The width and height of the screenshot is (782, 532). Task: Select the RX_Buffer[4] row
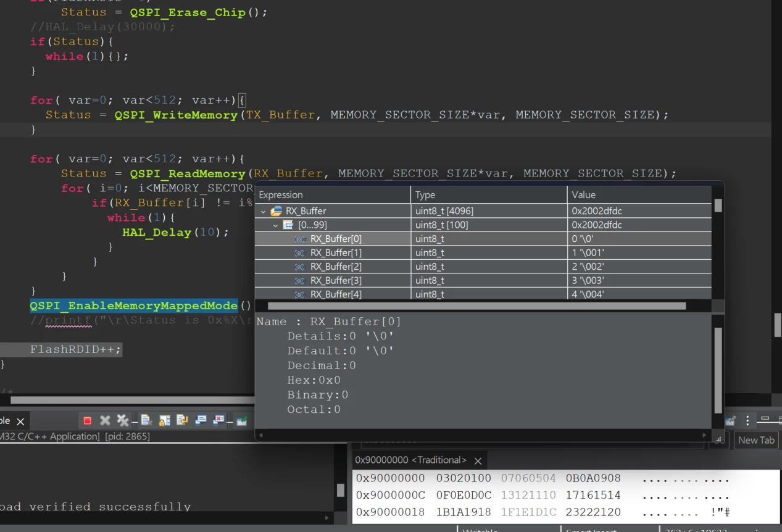point(483,294)
